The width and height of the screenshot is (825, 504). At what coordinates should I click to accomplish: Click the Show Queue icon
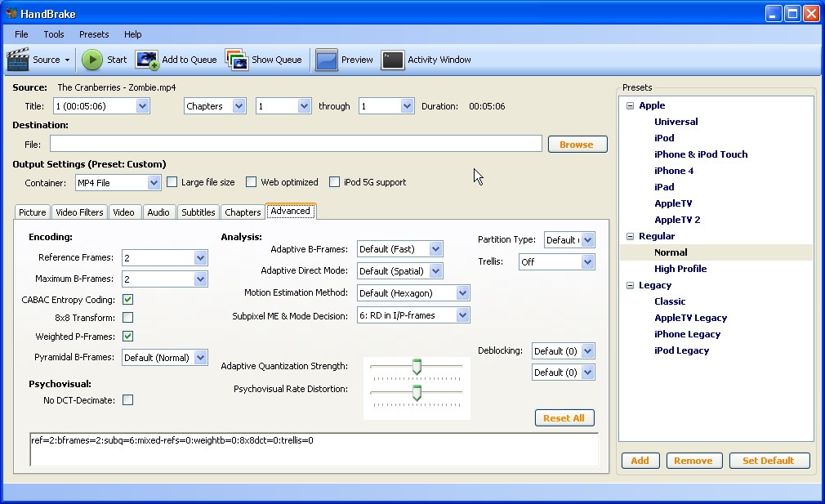[237, 60]
